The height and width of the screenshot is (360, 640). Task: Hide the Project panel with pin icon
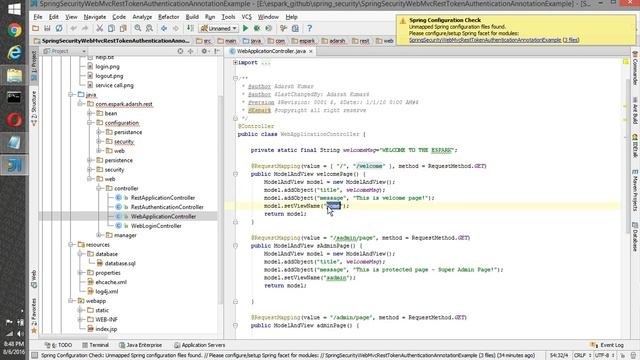pyautogui.click(x=217, y=51)
